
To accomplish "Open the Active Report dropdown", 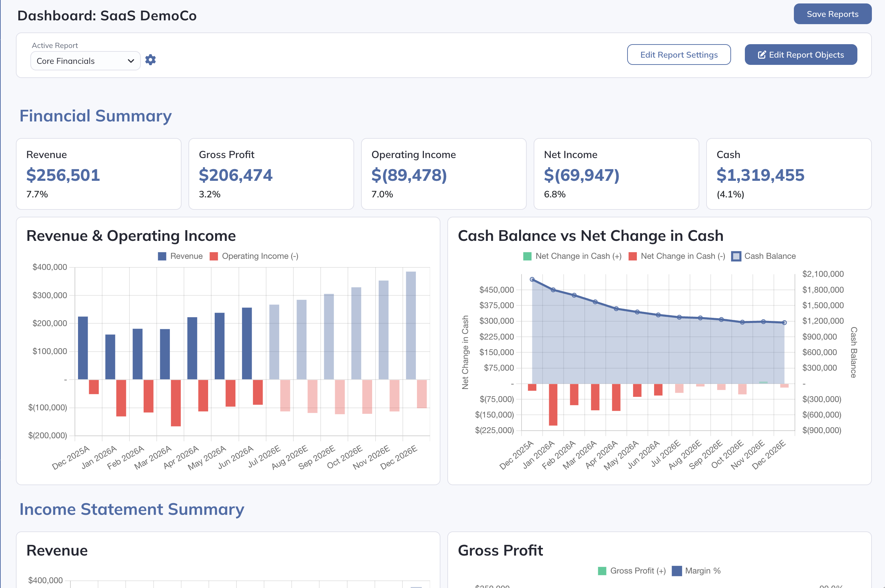I will [86, 61].
